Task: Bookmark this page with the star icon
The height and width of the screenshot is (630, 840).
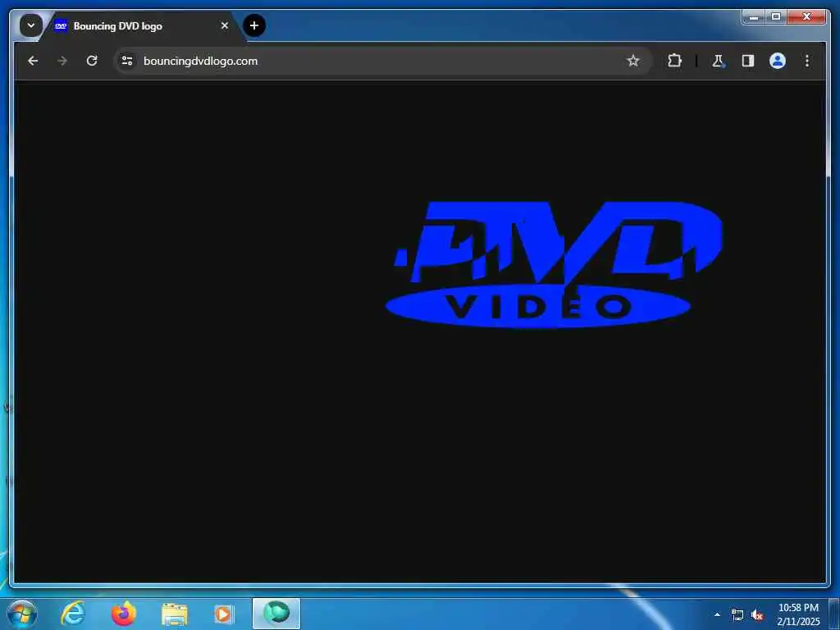Action: pyautogui.click(x=633, y=61)
